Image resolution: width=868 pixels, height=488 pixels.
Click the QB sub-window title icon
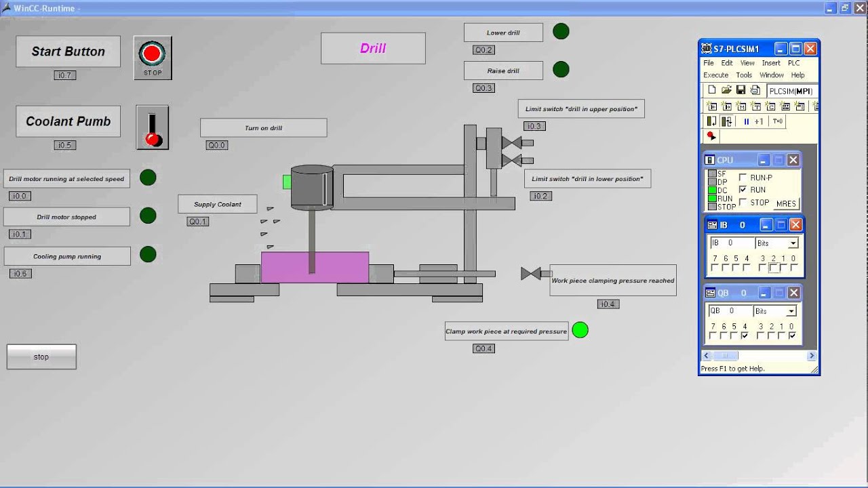(711, 293)
